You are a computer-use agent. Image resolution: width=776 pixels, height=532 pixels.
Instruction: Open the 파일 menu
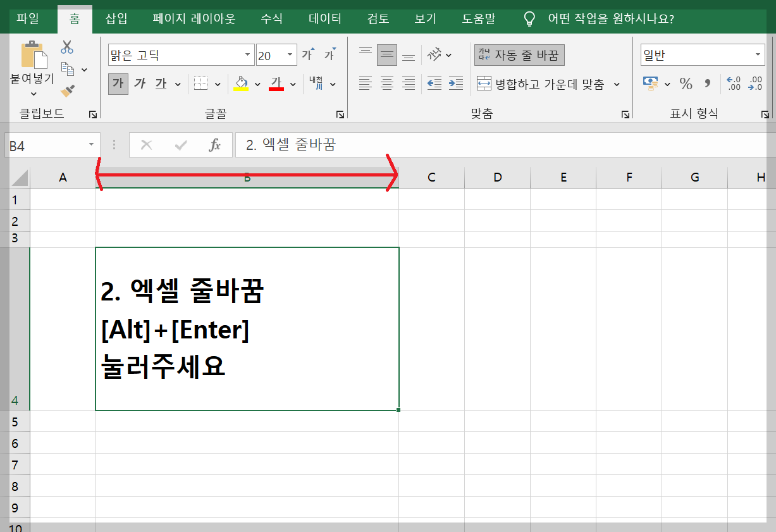pyautogui.click(x=30, y=19)
